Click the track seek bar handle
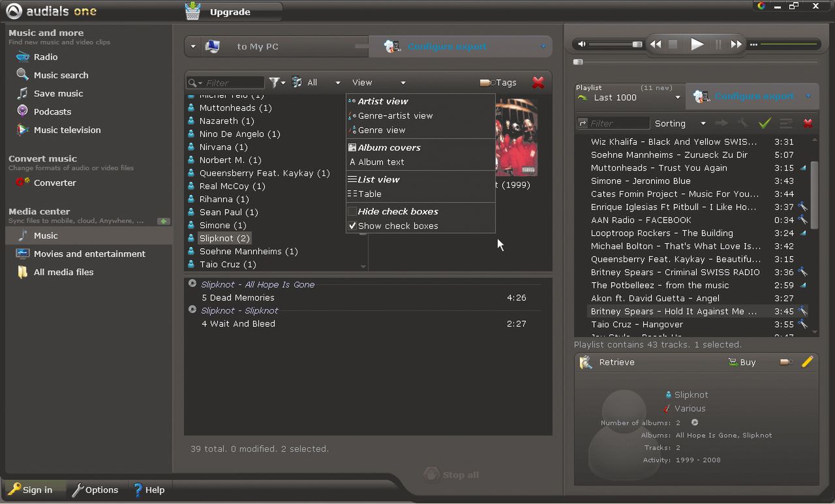 click(x=578, y=62)
